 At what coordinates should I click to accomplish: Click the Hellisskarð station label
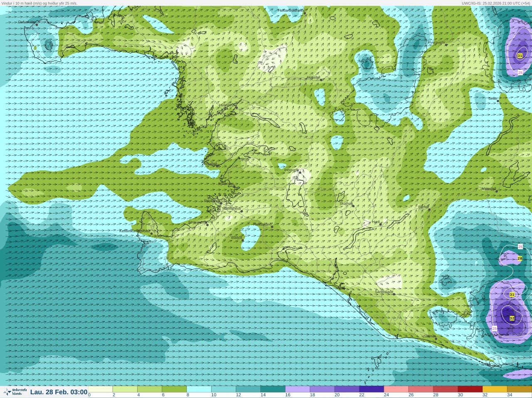click(x=262, y=224)
